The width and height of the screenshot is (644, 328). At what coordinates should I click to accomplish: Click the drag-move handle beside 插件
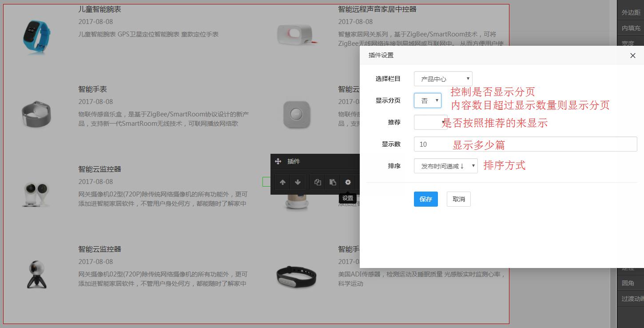(x=278, y=161)
